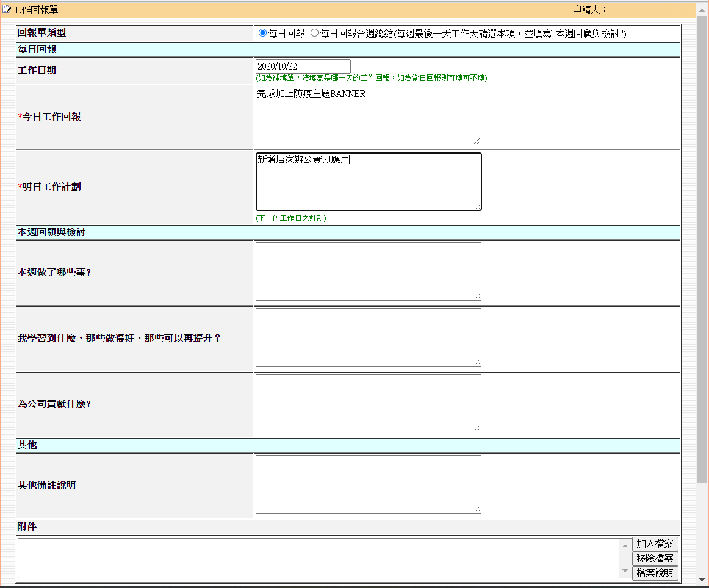This screenshot has height=588, width=709.
Task: Click the page vertical scrollbar thumb
Action: (x=702, y=244)
